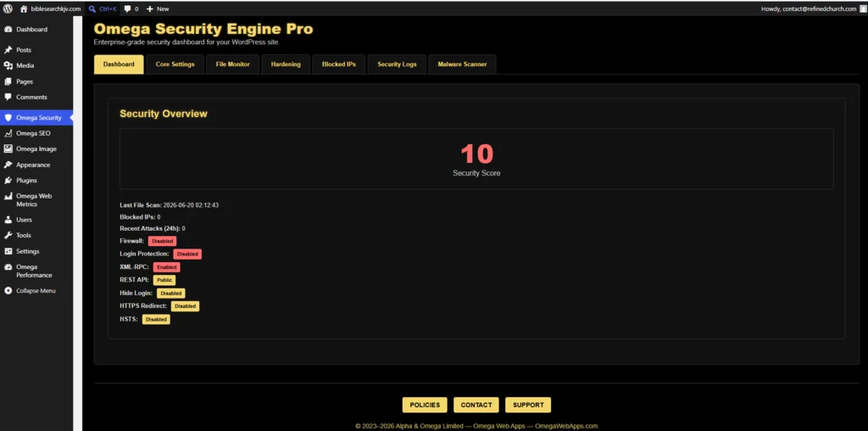Open the Users menu label

[24, 220]
